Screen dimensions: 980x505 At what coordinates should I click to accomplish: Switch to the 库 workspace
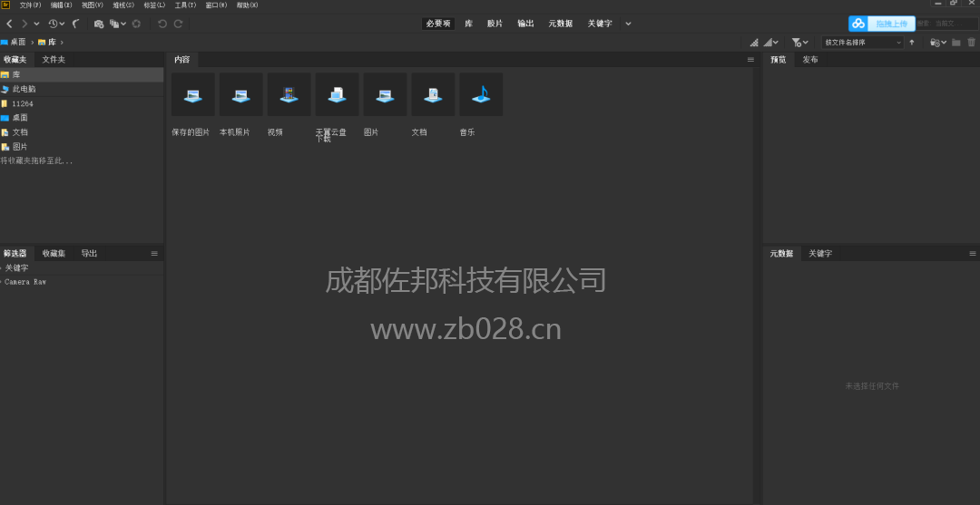[469, 24]
